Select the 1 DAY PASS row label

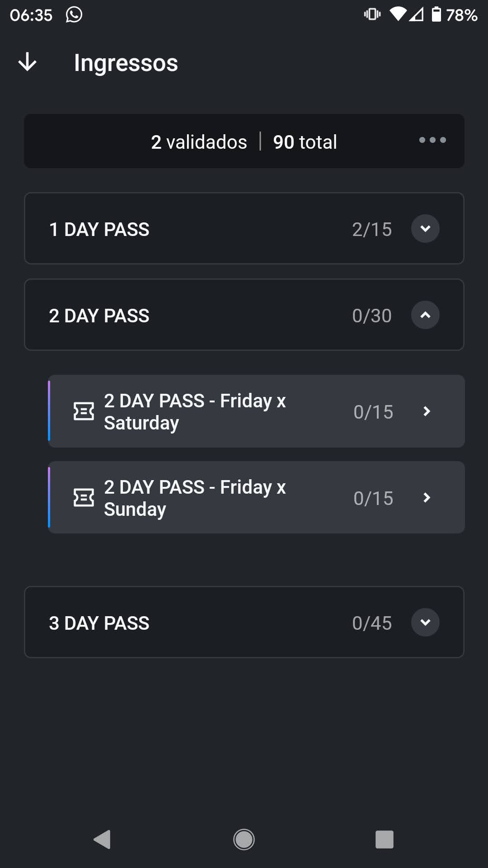tap(99, 229)
